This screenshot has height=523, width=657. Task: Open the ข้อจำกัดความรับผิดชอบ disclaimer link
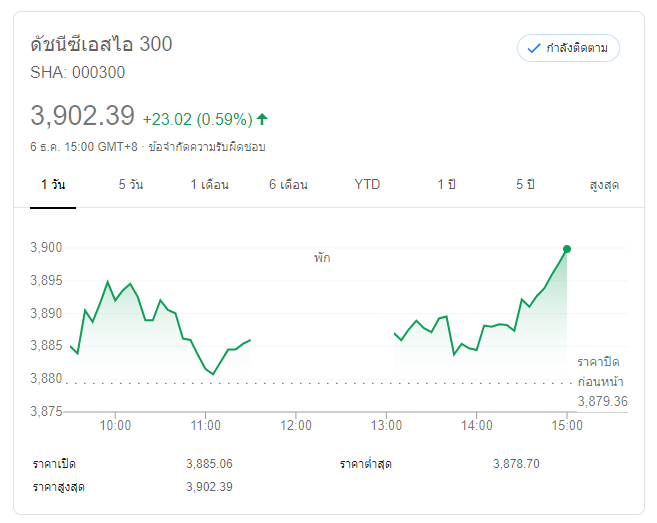pos(206,146)
